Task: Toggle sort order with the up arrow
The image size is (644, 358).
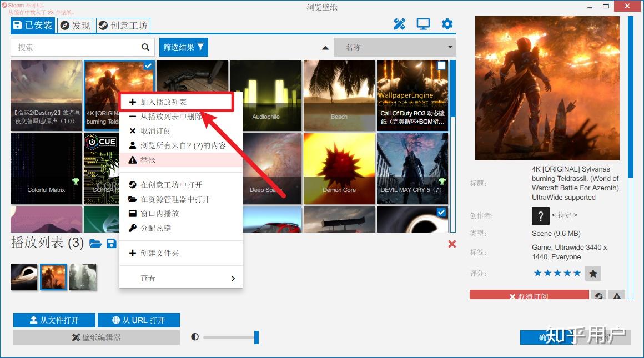Action: point(325,48)
